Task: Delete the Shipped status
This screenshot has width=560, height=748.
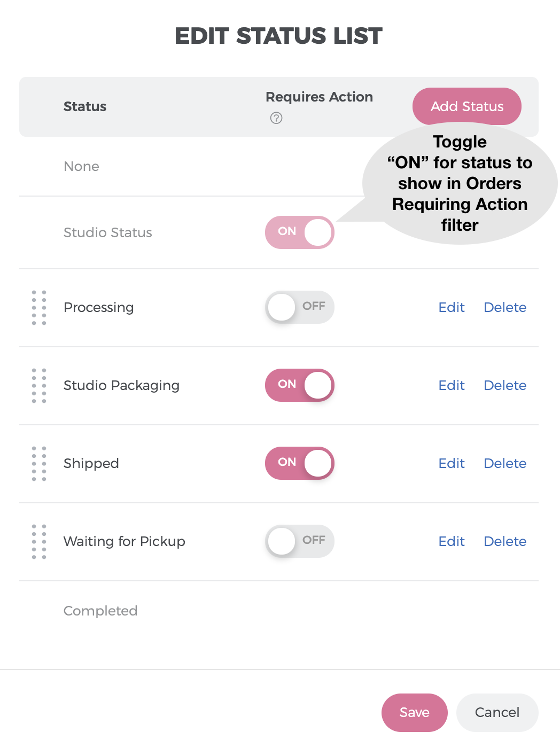Action: (505, 463)
